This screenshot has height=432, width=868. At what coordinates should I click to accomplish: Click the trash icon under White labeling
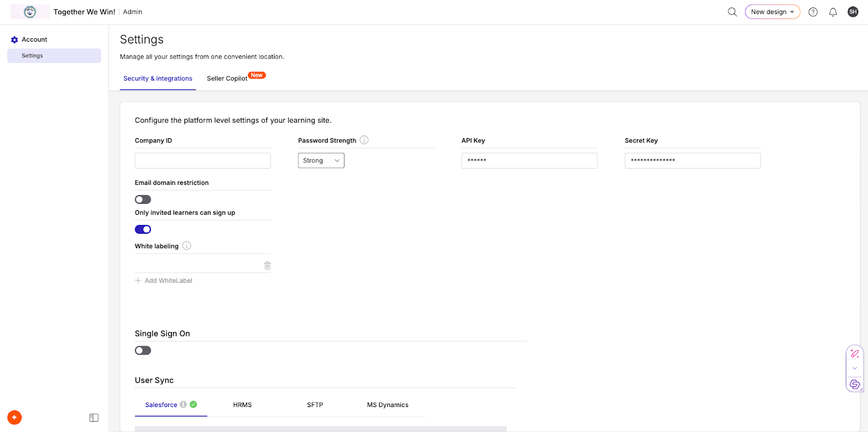coord(267,266)
